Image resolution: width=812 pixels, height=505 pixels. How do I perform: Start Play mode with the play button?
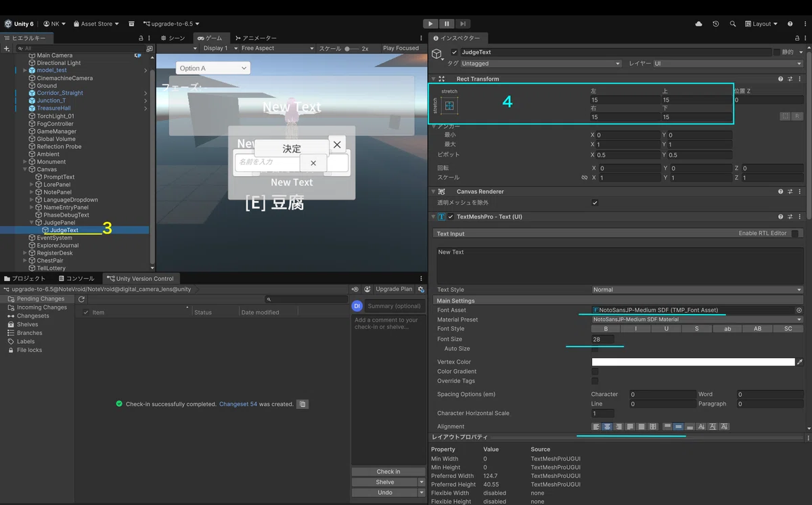click(431, 24)
